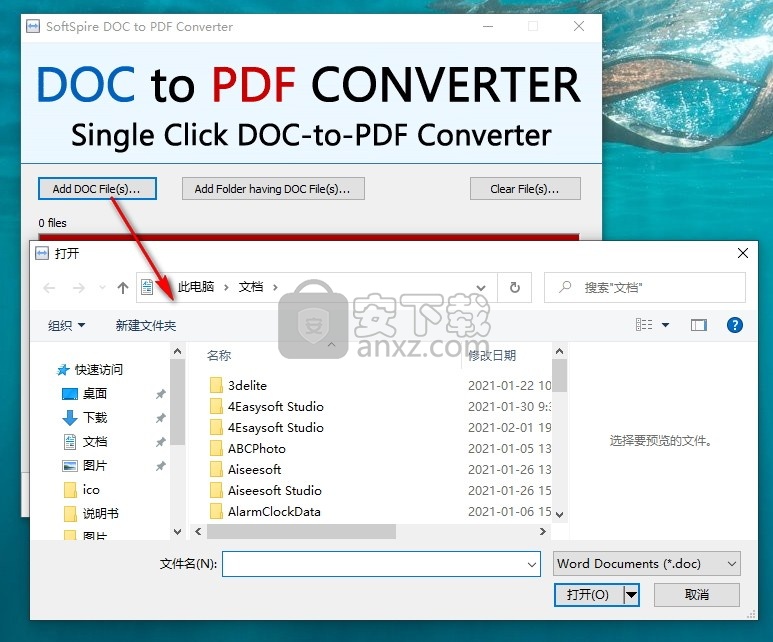Click Add Folder having DOC File(s) button
Viewport: 773px width, 642px height.
tap(273, 189)
